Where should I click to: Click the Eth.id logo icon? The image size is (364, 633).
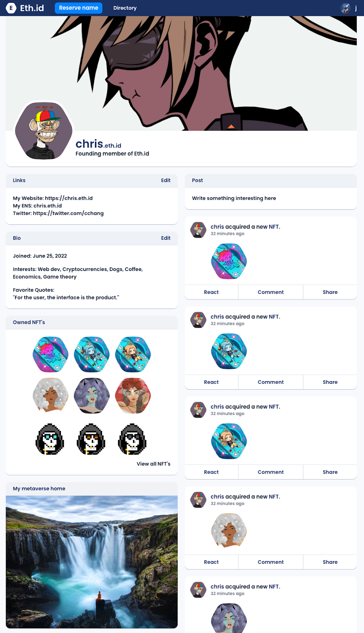(x=11, y=8)
